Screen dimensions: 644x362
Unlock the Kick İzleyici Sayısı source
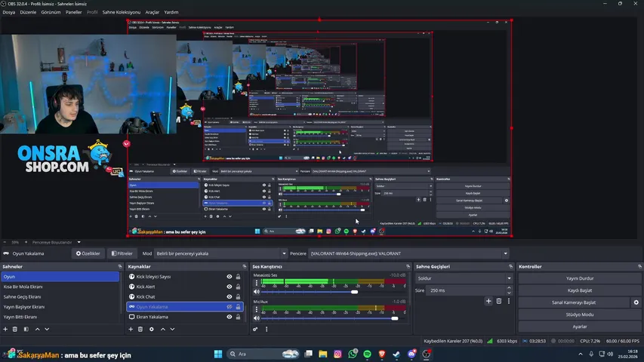[x=239, y=277]
